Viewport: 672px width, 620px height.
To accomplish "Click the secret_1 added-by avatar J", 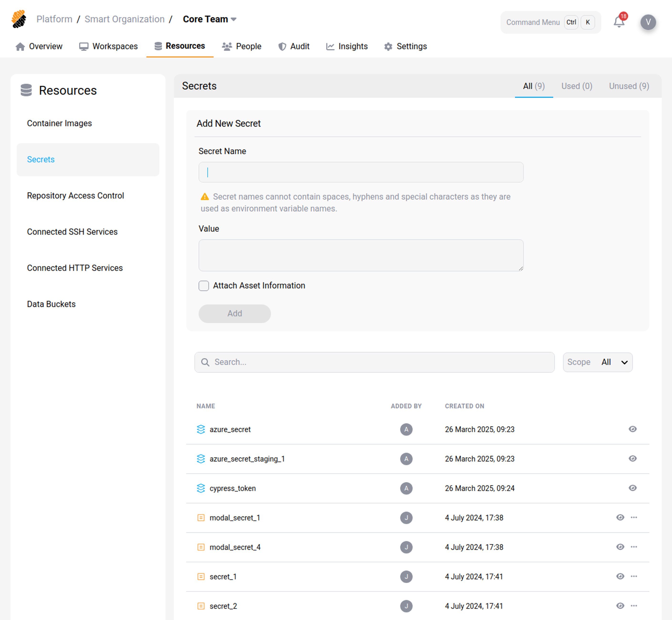I will [406, 577].
